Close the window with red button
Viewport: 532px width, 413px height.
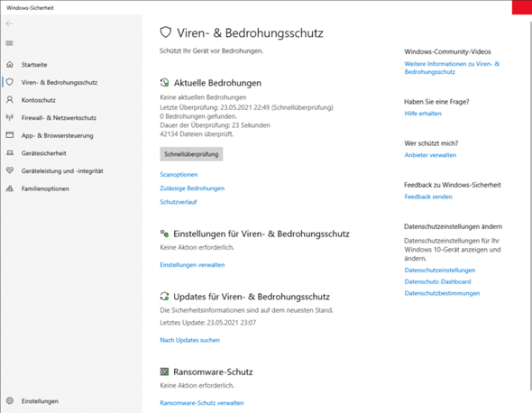click(522, 7)
